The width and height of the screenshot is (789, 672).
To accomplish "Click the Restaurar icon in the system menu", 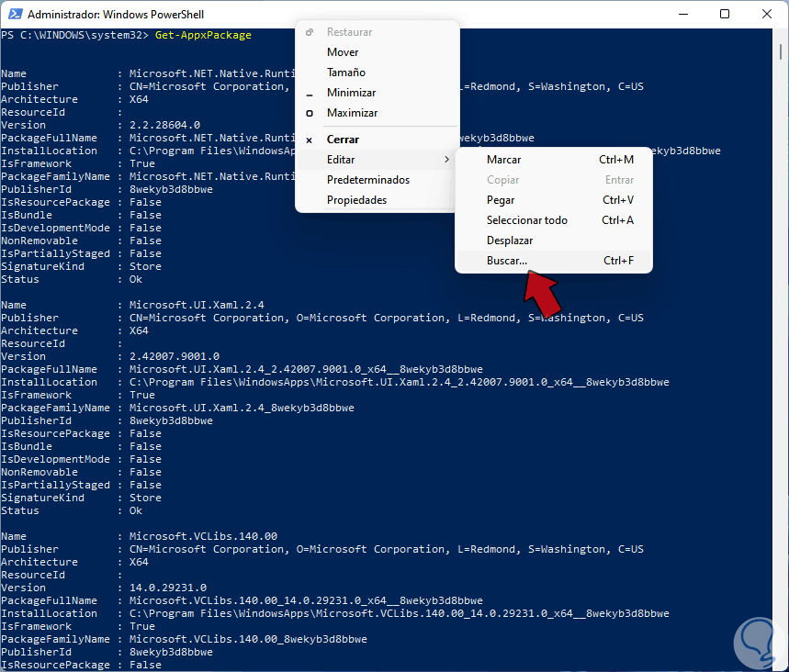I will (310, 32).
